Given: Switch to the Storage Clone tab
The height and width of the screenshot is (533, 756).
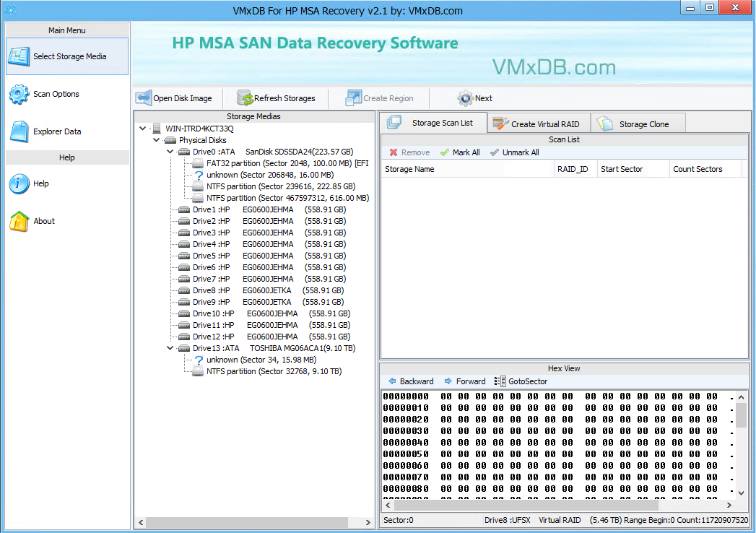Looking at the screenshot, I should [x=638, y=124].
